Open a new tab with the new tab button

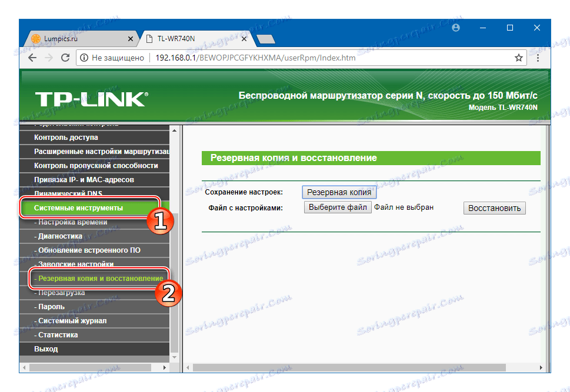[x=266, y=39]
